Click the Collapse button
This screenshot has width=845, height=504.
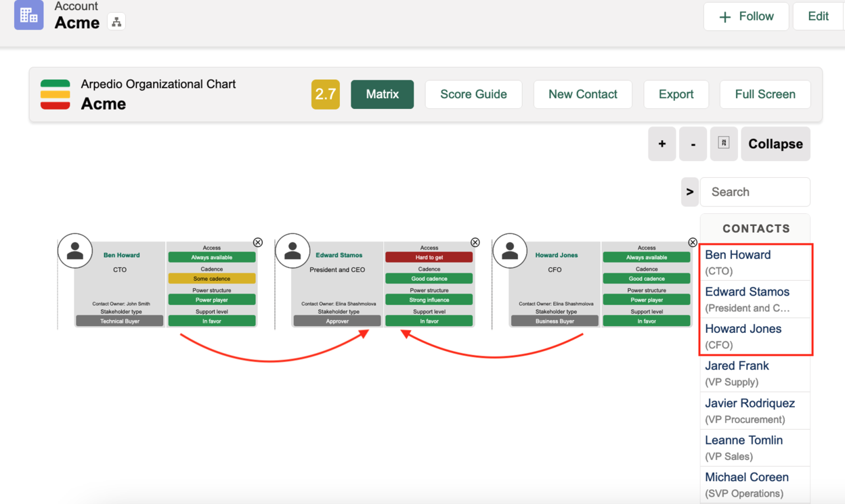776,143
